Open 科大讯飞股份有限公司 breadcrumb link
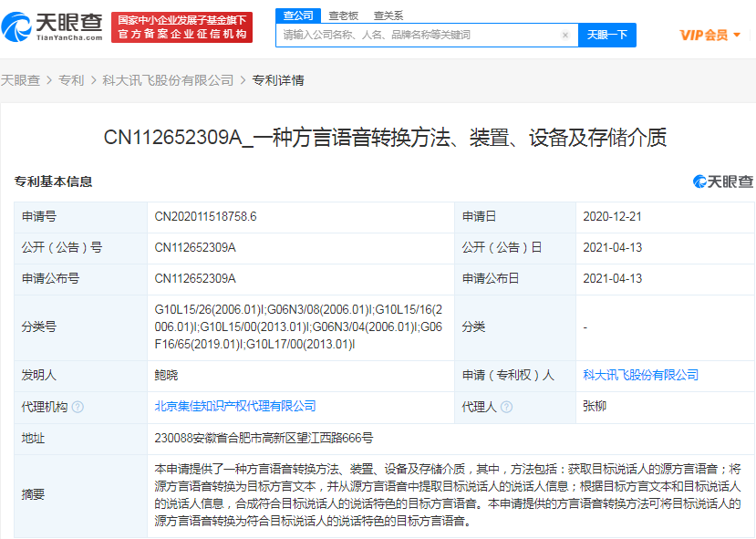 click(168, 80)
